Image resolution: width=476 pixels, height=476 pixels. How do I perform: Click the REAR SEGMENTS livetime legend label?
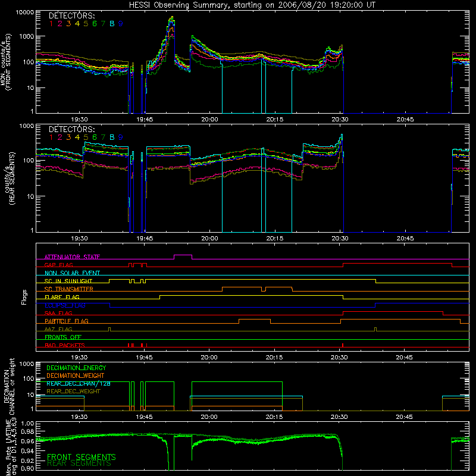pos(79,464)
